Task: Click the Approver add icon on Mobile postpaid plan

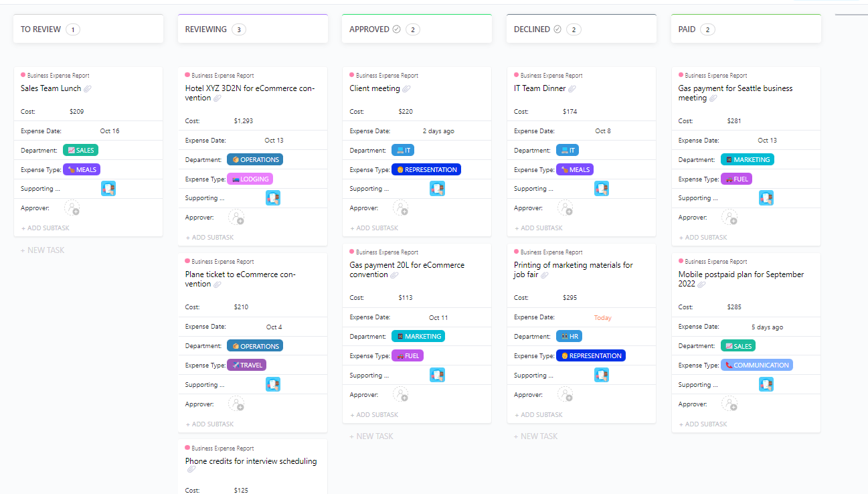Action: coord(730,404)
